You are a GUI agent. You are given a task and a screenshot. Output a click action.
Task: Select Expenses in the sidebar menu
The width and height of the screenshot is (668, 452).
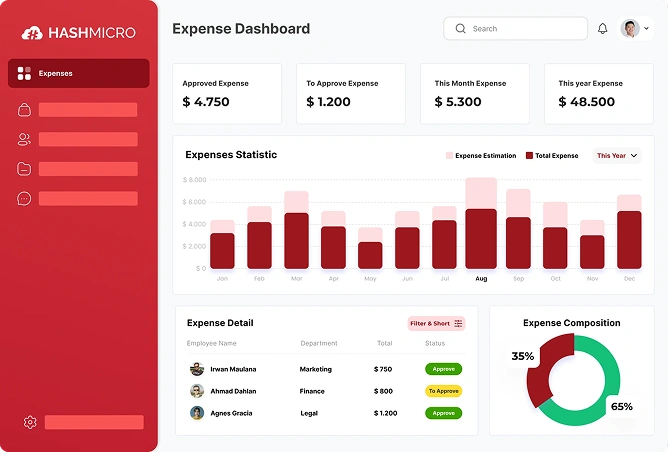point(79,73)
